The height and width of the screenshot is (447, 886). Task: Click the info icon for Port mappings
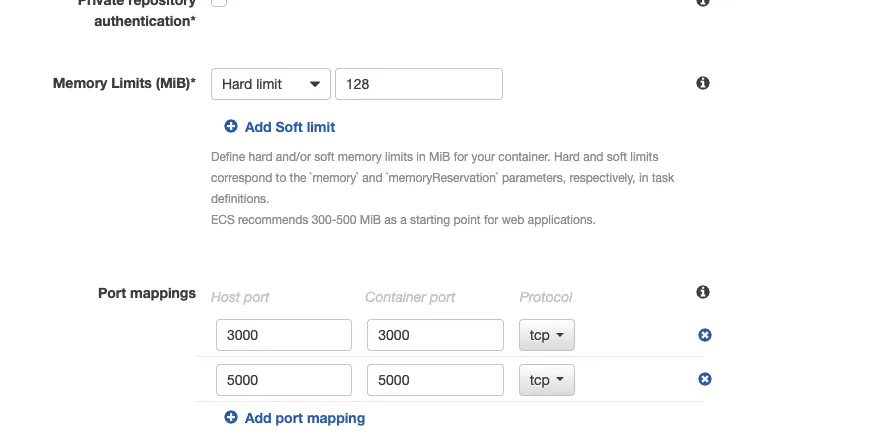tap(703, 292)
